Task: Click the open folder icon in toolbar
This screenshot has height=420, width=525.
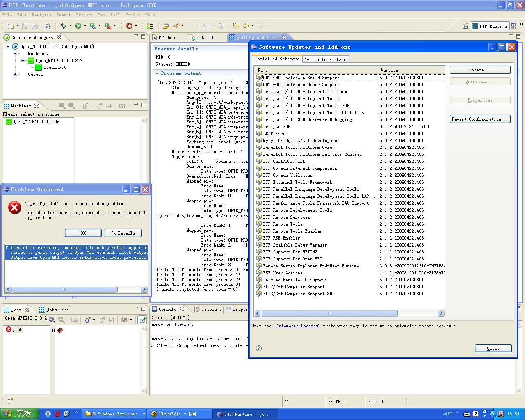Action: coord(166,26)
